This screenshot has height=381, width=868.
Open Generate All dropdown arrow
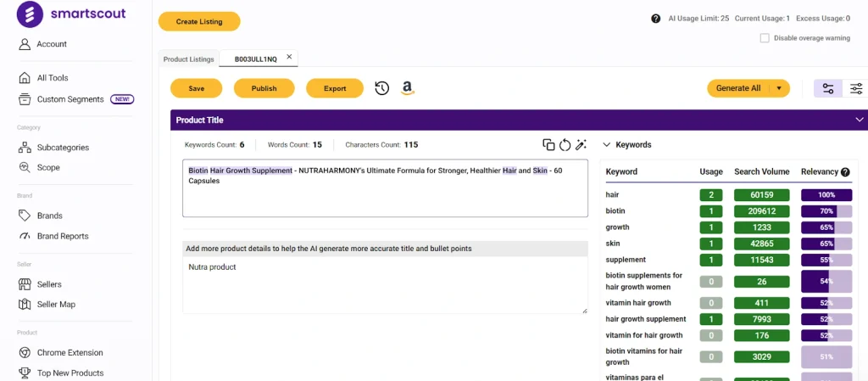click(779, 88)
